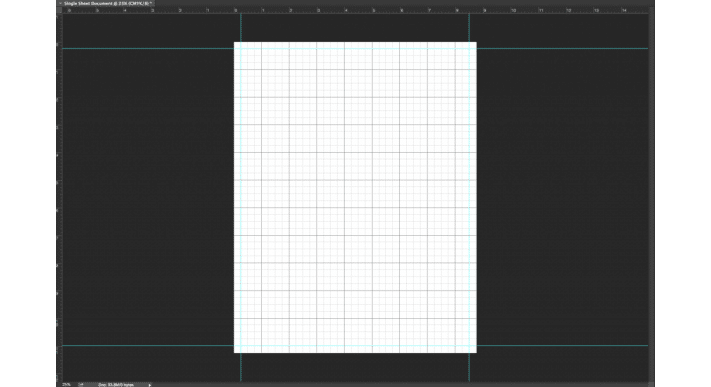Close the Single Sheet Document tab
711x387 pixels.
(60, 3)
